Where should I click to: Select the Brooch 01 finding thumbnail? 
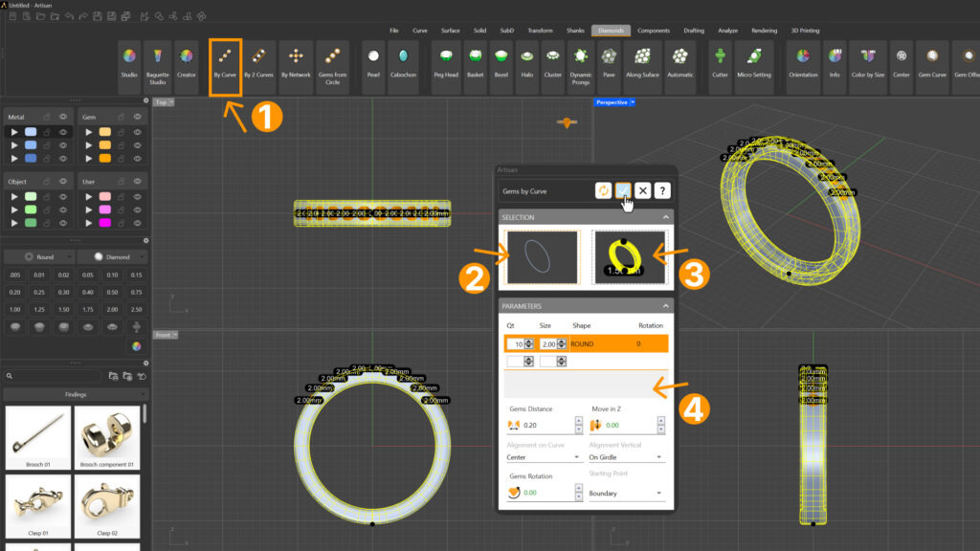pos(38,435)
